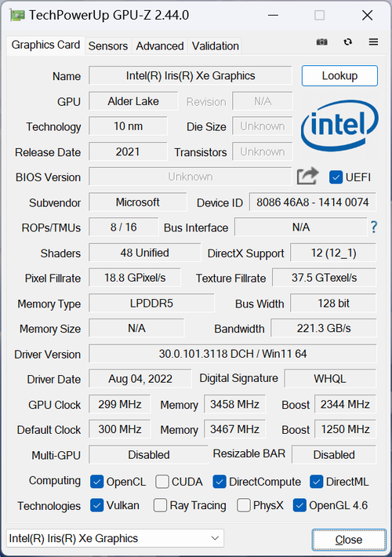The height and width of the screenshot is (557, 392).
Task: Toggle the Vulkan checkbox
Action: click(x=96, y=505)
